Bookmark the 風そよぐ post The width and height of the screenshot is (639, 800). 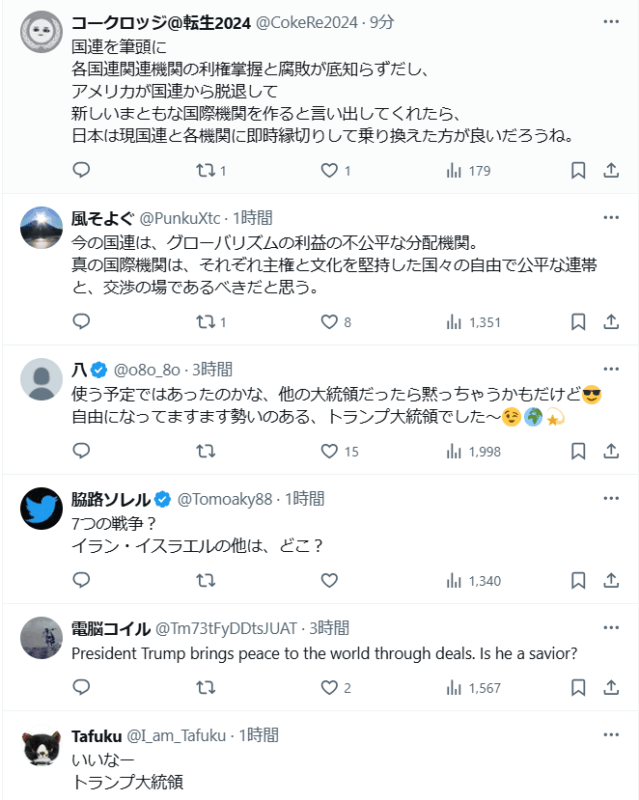point(578,322)
